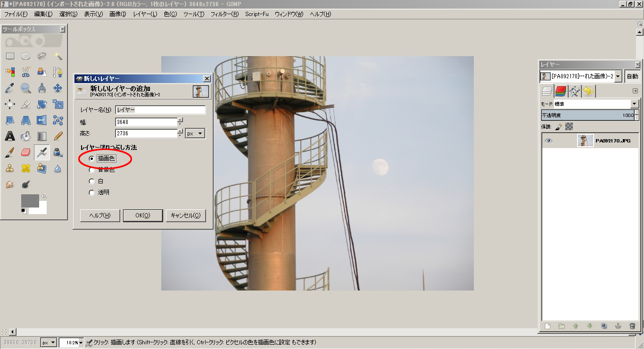Reset colors to default black and white

pyautogui.click(x=24, y=211)
